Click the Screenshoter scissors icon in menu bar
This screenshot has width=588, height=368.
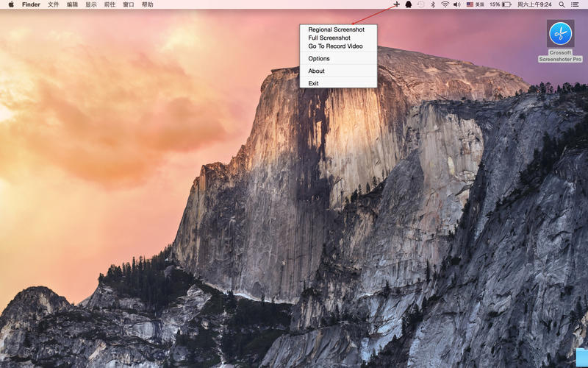[x=396, y=4]
